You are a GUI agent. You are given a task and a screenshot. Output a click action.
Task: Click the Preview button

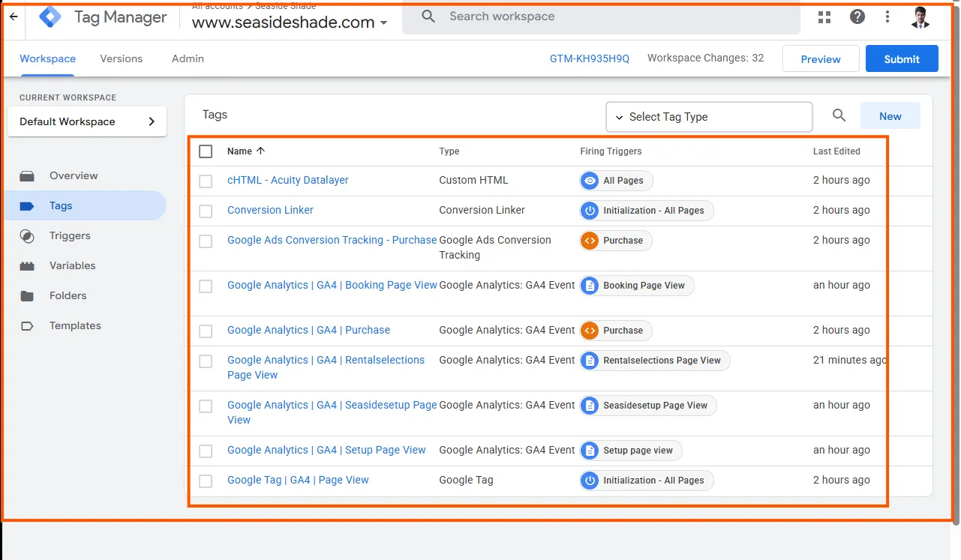[821, 59]
